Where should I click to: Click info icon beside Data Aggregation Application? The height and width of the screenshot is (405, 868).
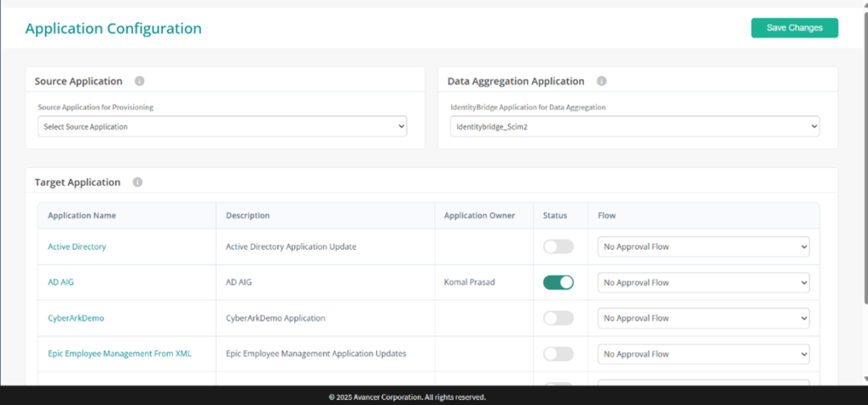pos(602,81)
